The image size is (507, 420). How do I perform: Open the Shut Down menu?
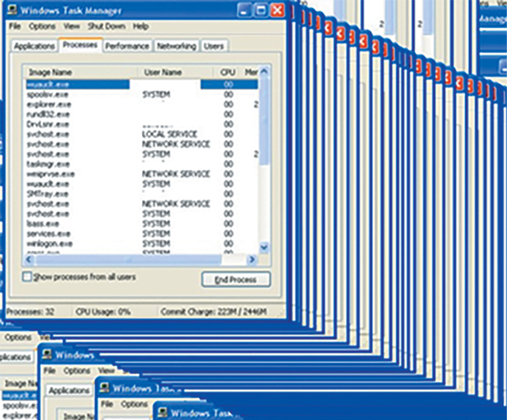(x=107, y=26)
